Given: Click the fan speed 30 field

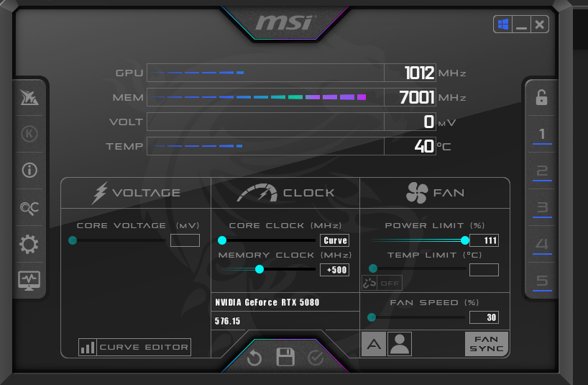Looking at the screenshot, I should [484, 317].
